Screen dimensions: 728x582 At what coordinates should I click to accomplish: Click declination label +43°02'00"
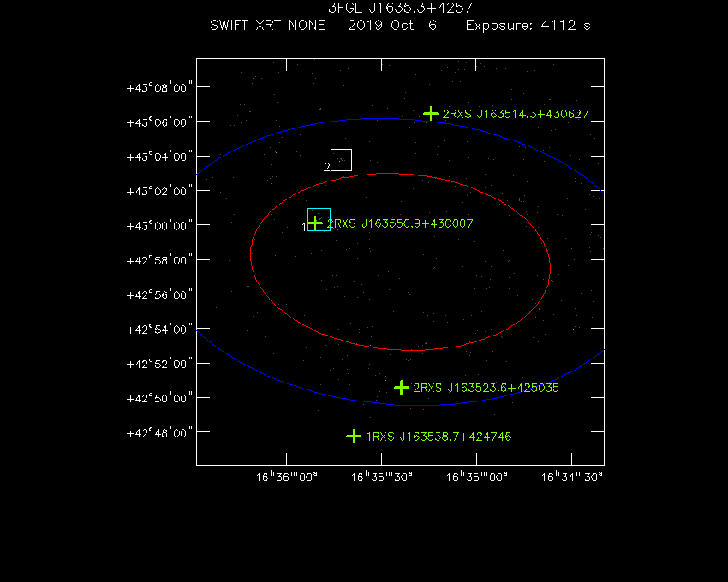click(159, 191)
